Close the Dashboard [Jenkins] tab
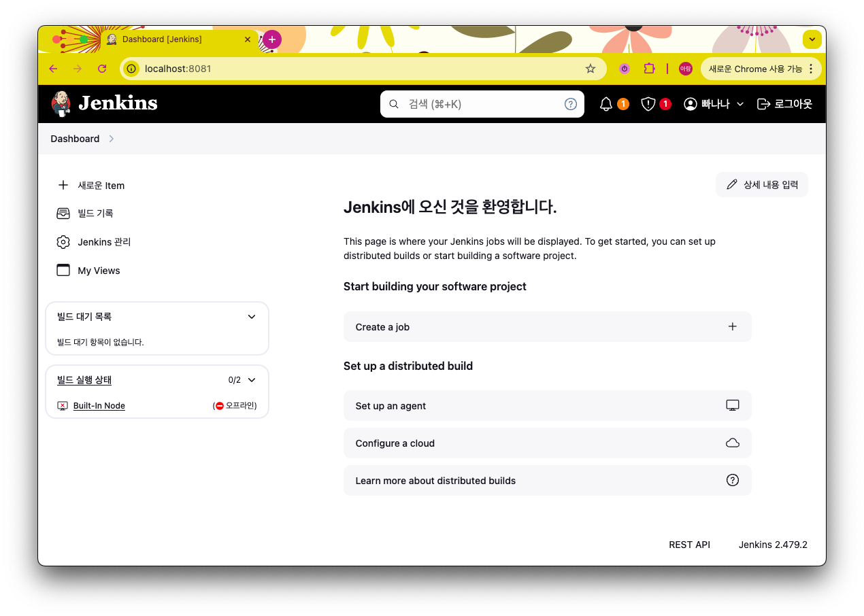This screenshot has height=616, width=864. click(x=248, y=39)
